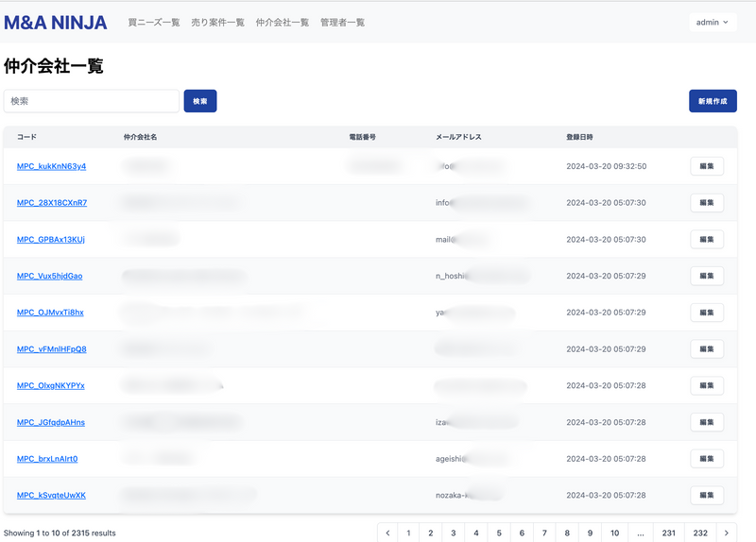Go to next page using right chevron
The height and width of the screenshot is (542, 756).
[727, 533]
